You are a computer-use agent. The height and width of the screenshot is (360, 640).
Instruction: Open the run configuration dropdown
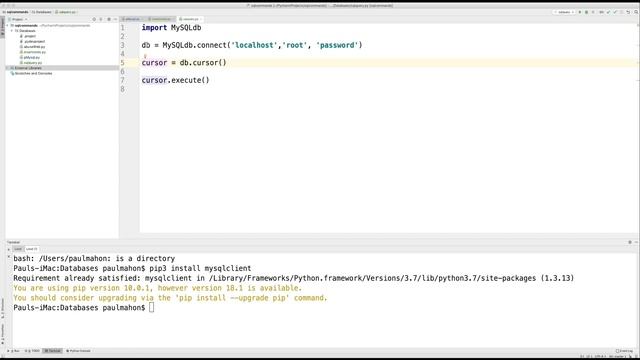point(564,12)
